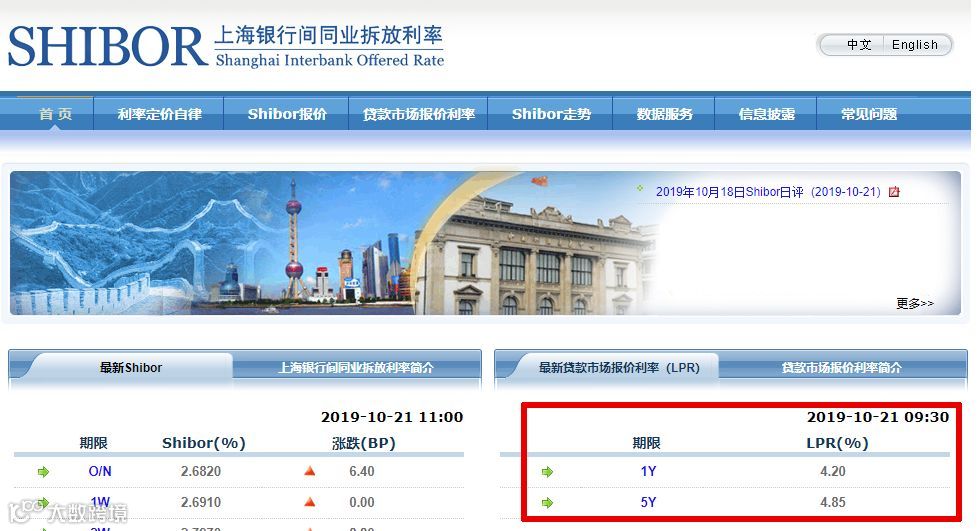The width and height of the screenshot is (979, 531).
Task: Click the Shibor(%) column header
Action: 204,443
